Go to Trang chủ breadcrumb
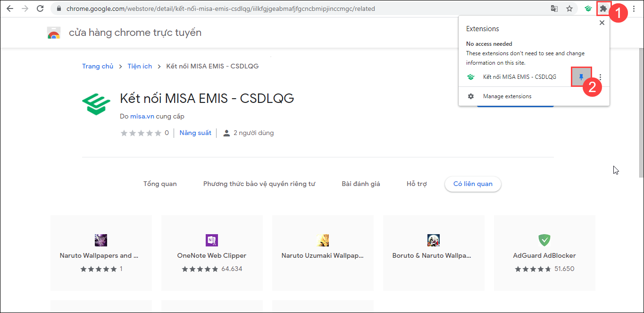This screenshot has width=644, height=313. point(98,66)
